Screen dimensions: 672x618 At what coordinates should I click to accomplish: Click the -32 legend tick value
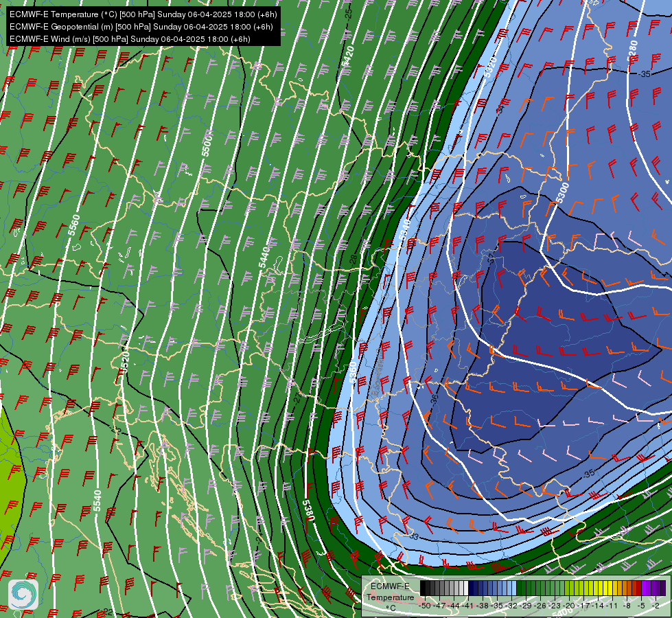(511, 606)
